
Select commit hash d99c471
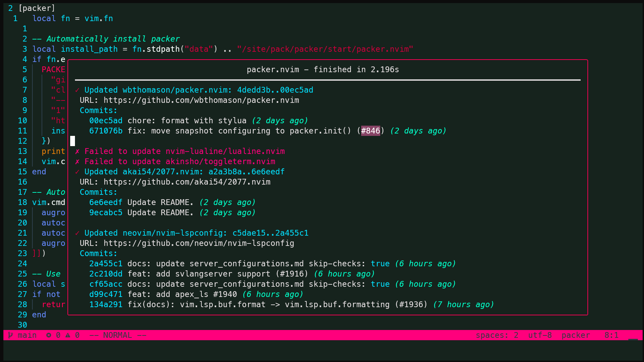pyautogui.click(x=106, y=294)
